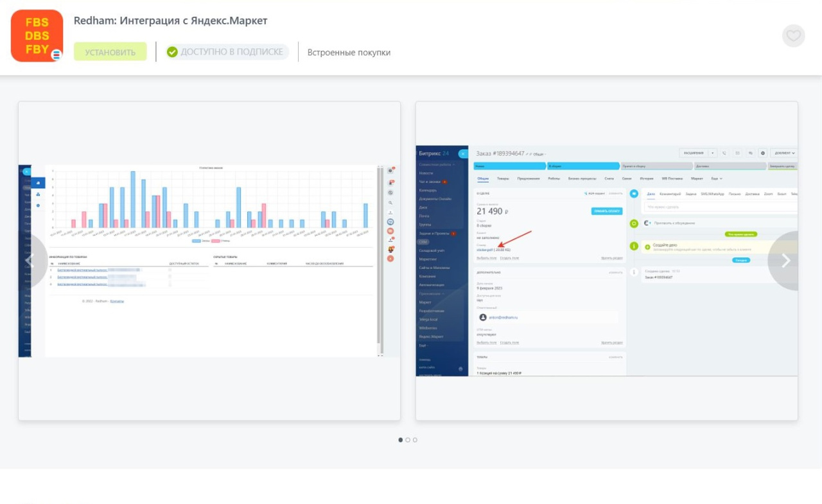Click the Установить install button
822x504 pixels.
(110, 52)
